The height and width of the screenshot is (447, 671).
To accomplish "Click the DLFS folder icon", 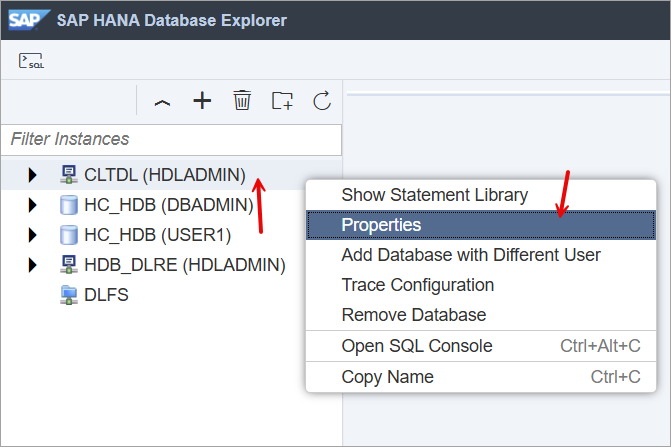I will [x=68, y=295].
